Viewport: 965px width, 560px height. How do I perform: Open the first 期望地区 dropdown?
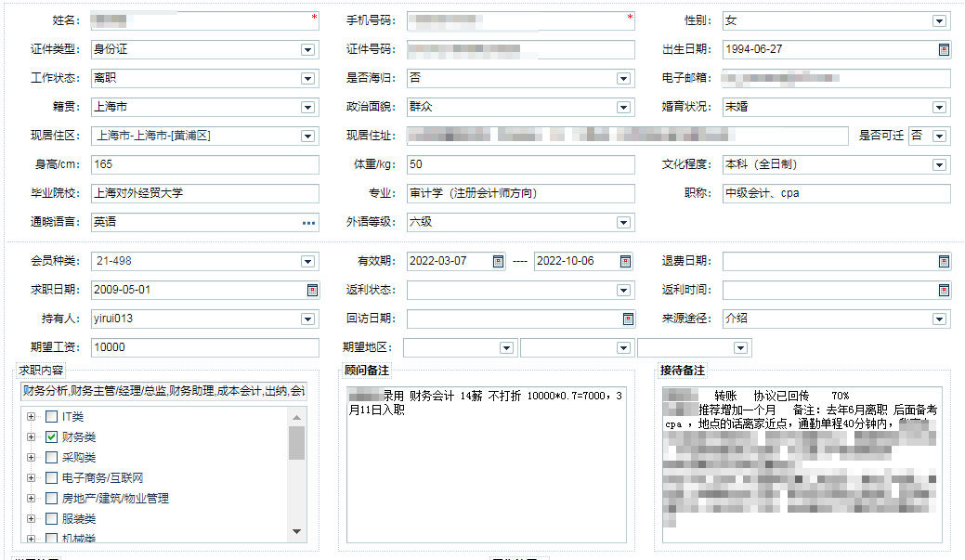coord(506,348)
